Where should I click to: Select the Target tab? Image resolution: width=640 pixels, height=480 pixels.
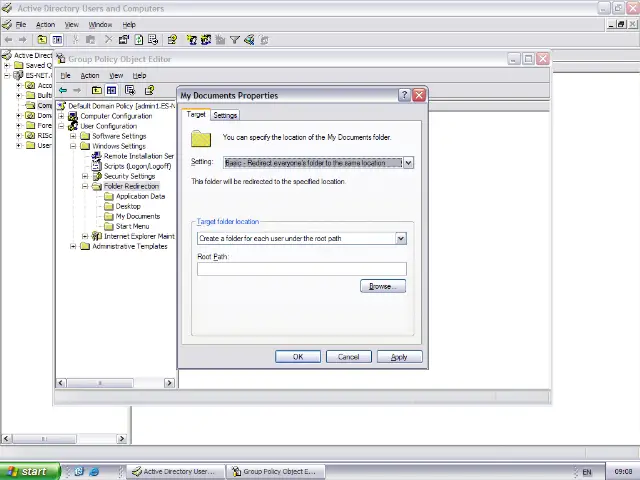point(196,115)
